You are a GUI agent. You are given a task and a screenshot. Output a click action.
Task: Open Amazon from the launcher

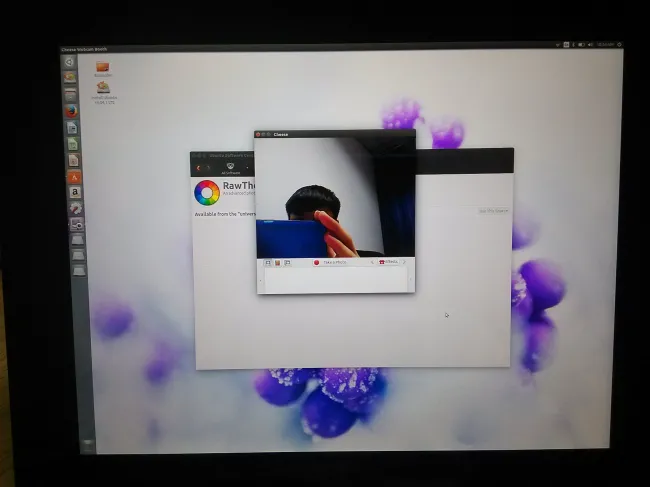(x=73, y=193)
